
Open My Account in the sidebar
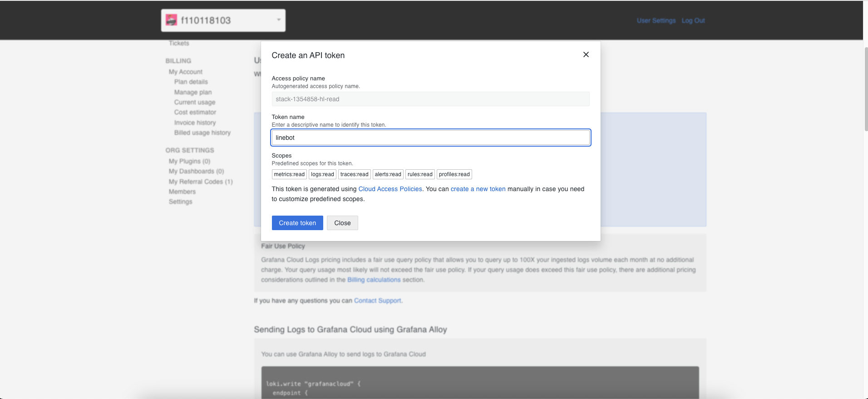coord(186,72)
